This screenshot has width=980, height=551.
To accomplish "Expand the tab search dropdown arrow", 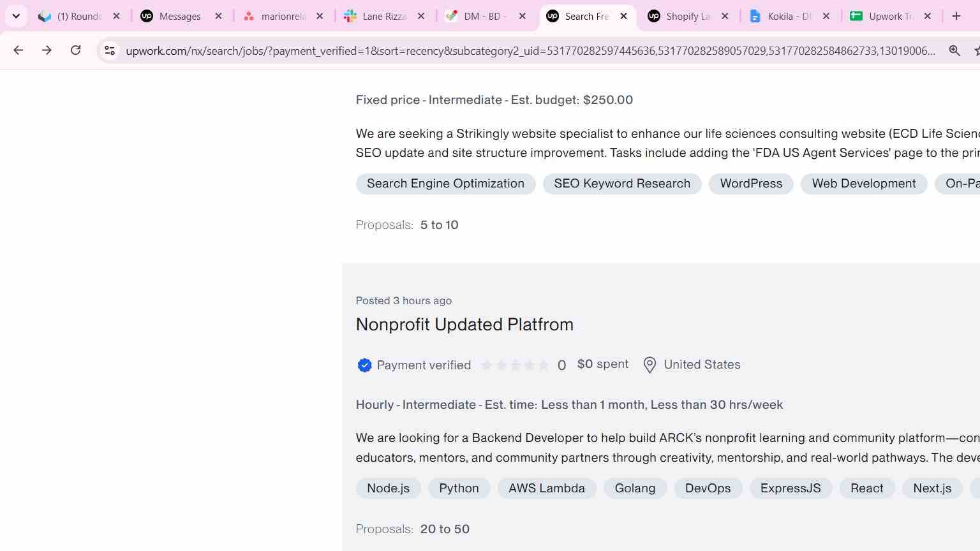I will (16, 16).
